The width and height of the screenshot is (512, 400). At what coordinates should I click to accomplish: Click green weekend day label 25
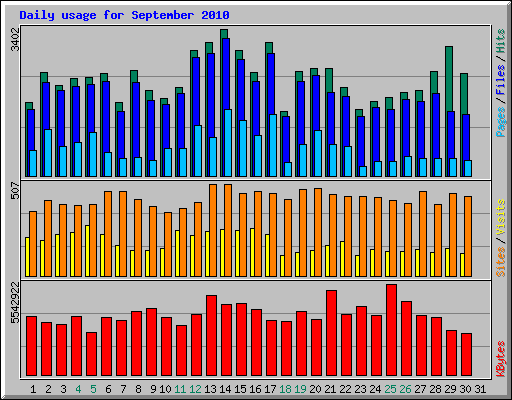pos(390,389)
